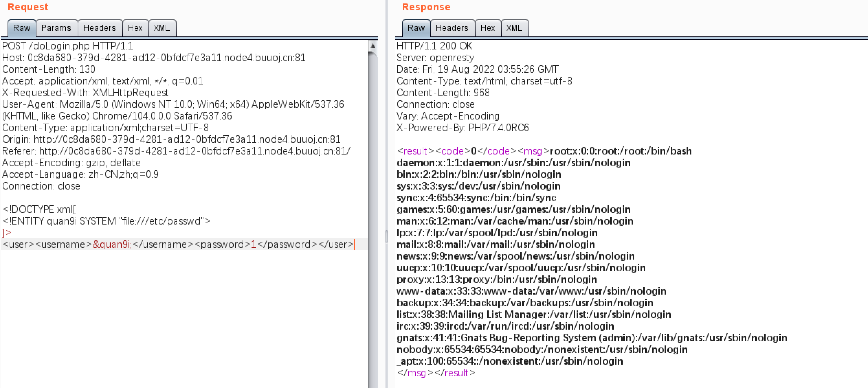This screenshot has height=388, width=868.
Task: Select the Request Raw tab
Action: 22,28
